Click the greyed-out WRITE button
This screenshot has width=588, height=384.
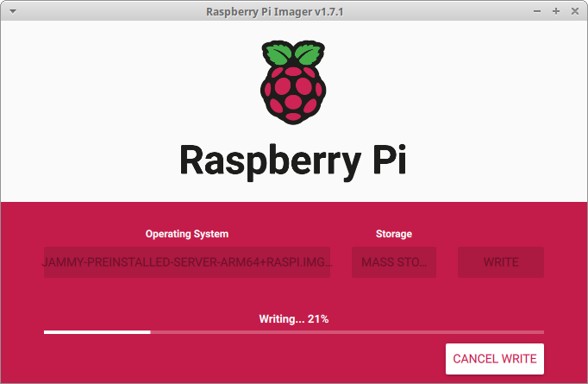pyautogui.click(x=500, y=262)
